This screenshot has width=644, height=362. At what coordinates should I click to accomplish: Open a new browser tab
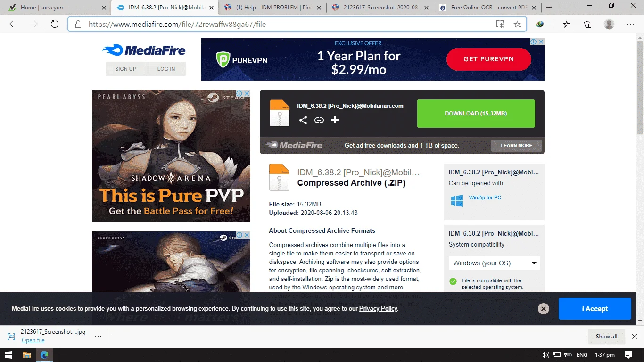(x=549, y=8)
